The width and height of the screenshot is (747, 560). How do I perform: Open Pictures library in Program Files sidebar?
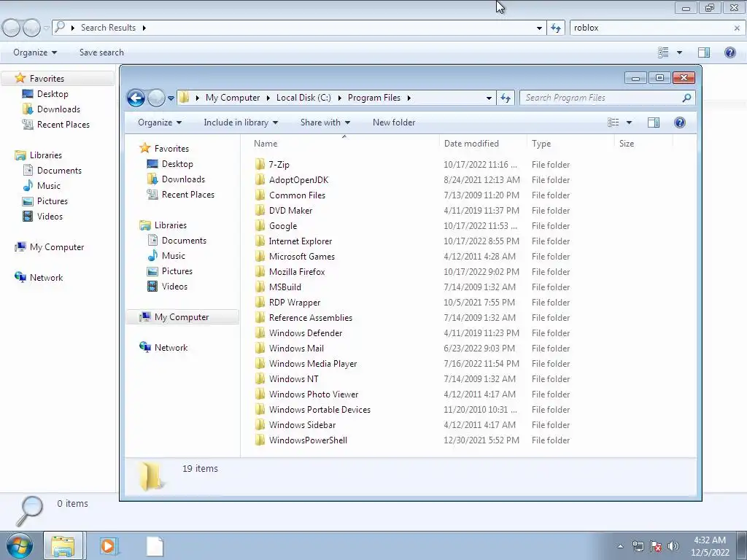(177, 271)
